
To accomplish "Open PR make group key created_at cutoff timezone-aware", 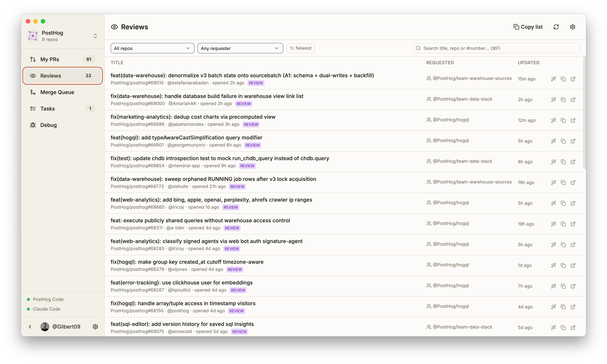I will [x=187, y=262].
